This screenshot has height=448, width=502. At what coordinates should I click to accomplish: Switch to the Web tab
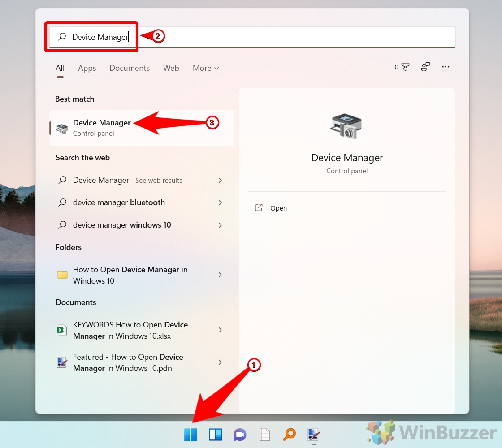tap(171, 68)
